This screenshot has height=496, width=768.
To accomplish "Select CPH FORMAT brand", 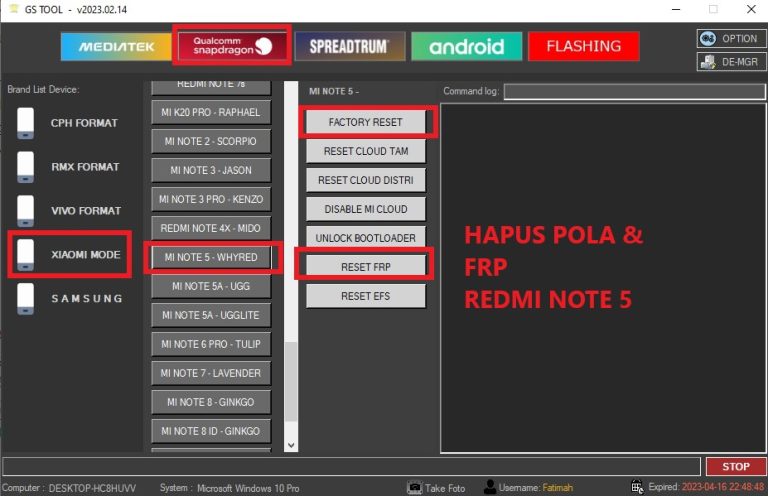I will click(84, 123).
